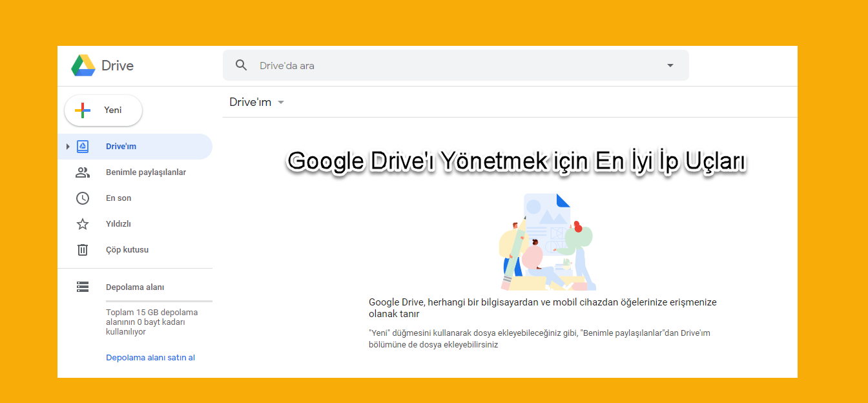This screenshot has height=403, width=868.
Task: Focus the "Drive'da ara" search field
Action: 455,65
